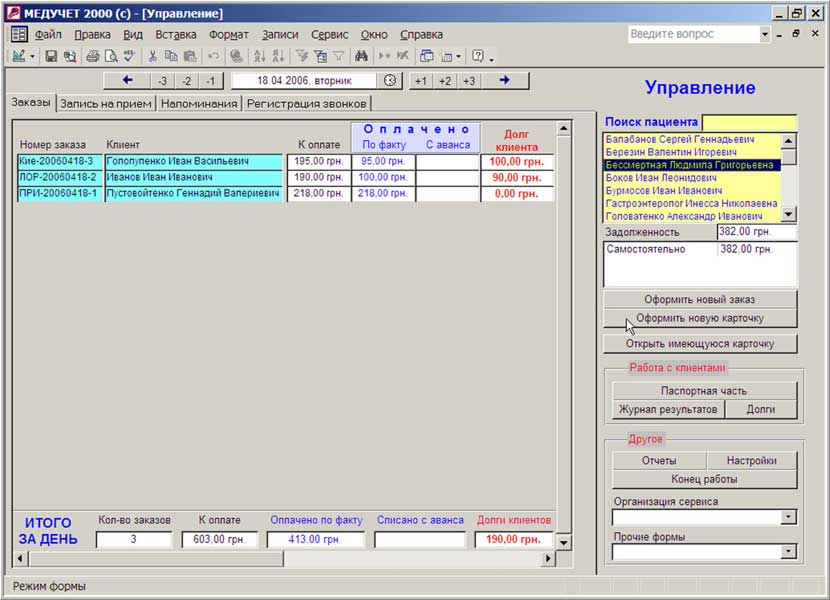Expand the View button dropdown arrow
Viewport: 830px width, 600px height.
(x=32, y=56)
